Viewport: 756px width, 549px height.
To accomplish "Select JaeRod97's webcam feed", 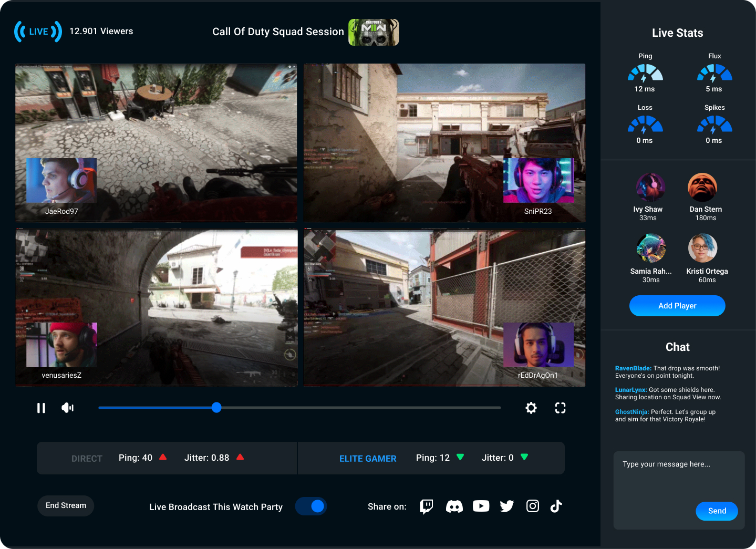I will 61,181.
